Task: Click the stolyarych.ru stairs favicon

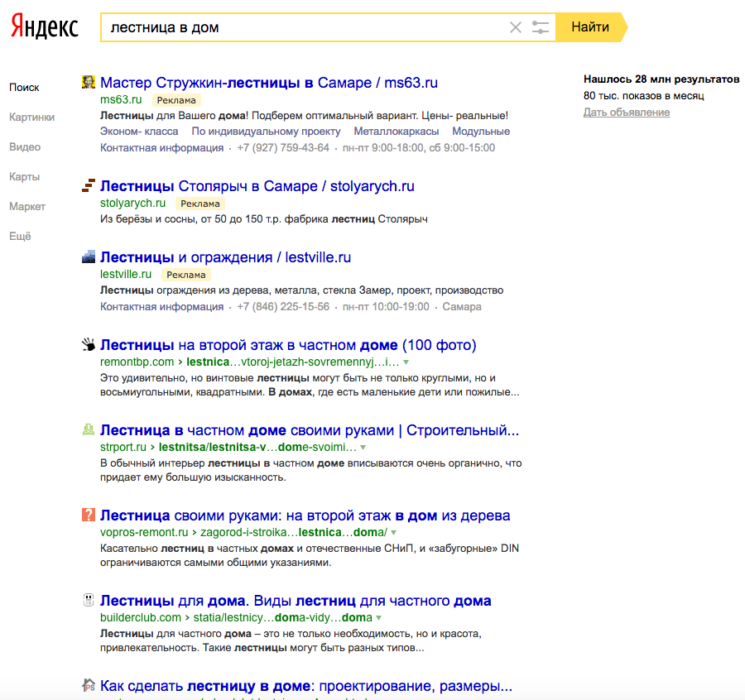Action: [x=89, y=185]
